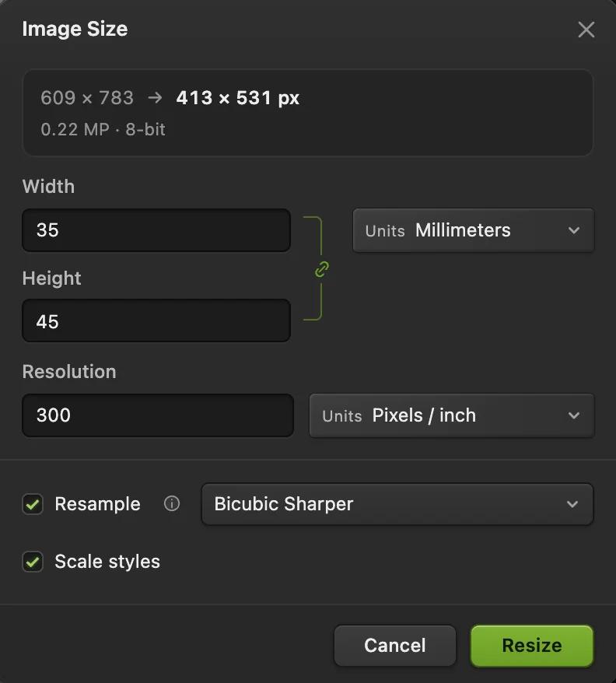Toggle the aspect ratio chain link icon

pyautogui.click(x=322, y=269)
